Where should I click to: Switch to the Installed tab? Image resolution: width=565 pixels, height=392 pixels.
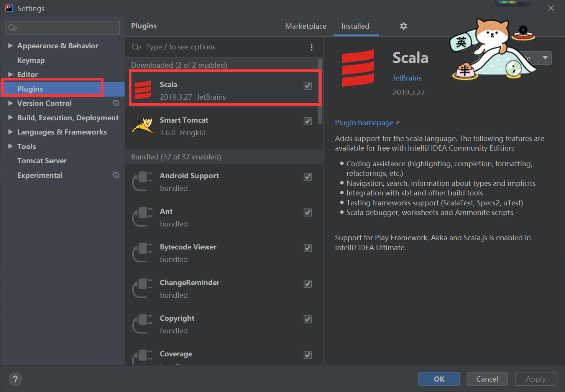coord(355,26)
